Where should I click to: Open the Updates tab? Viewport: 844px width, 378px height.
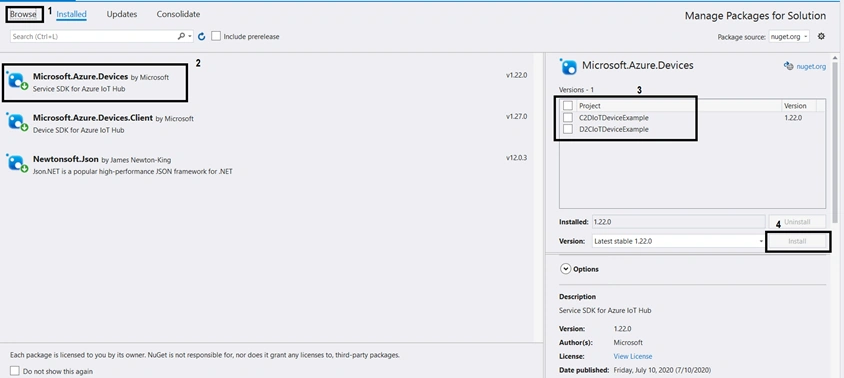(x=122, y=15)
